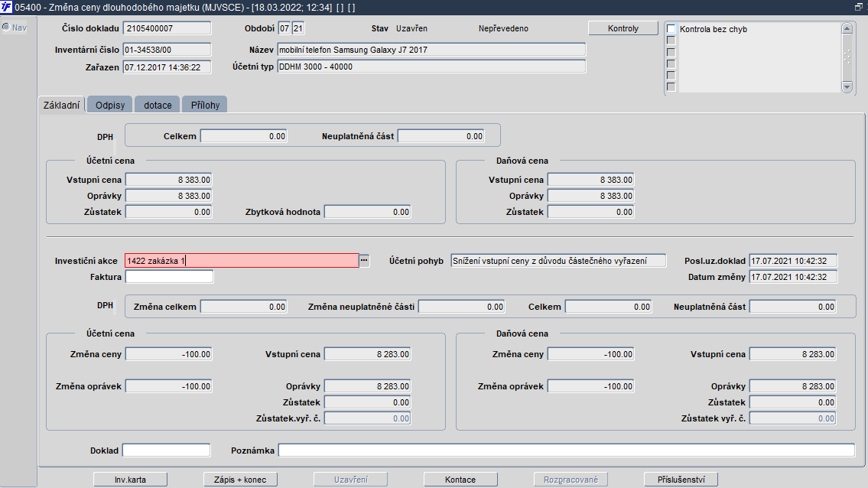Click the Zápis + konec button
This screenshot has width=868, height=488.
(x=240, y=480)
